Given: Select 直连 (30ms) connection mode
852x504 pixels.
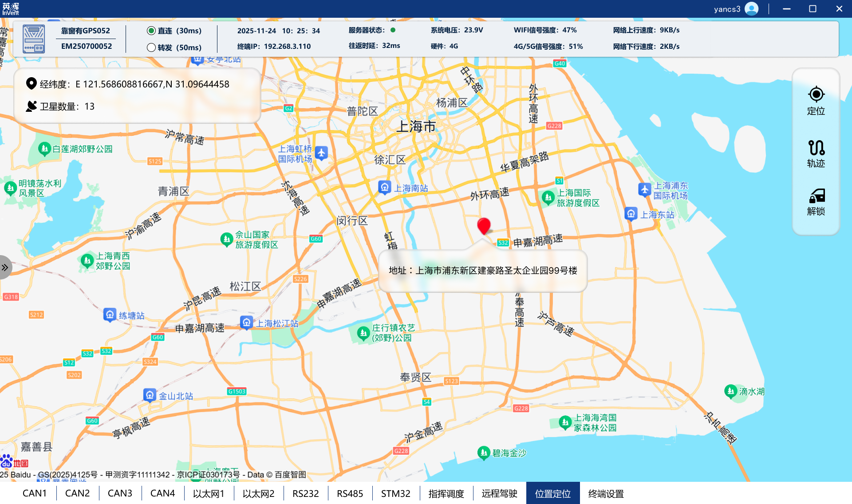Looking at the screenshot, I should [151, 31].
